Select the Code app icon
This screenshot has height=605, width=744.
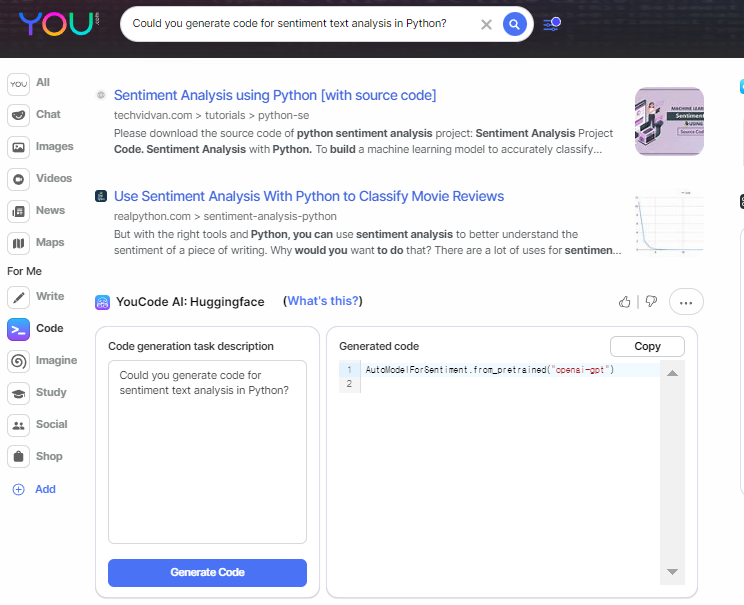click(x=19, y=330)
